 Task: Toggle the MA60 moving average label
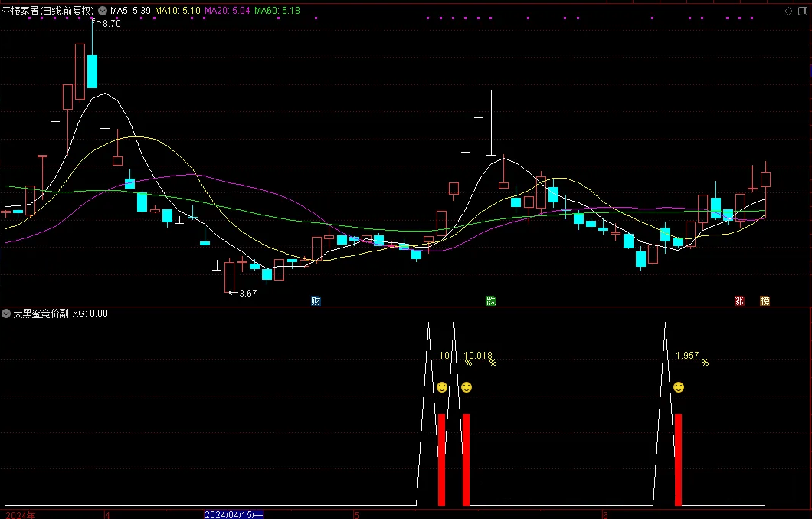coord(277,11)
